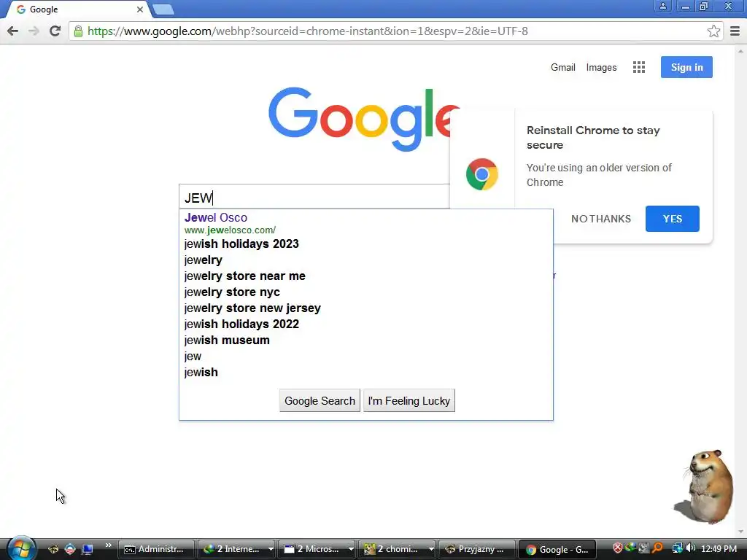Click I'm Feeling Lucky button
The image size is (747, 560).
(x=409, y=400)
